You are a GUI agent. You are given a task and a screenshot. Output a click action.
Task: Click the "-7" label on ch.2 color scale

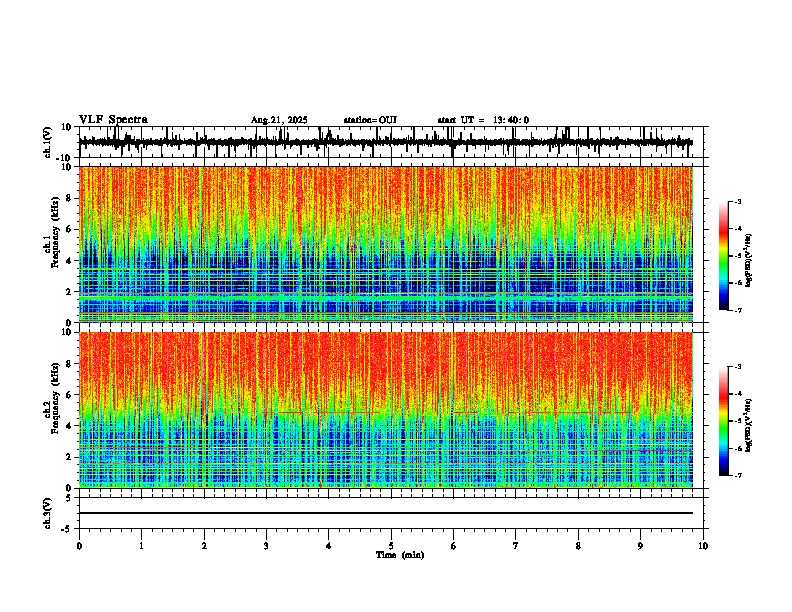(737, 475)
